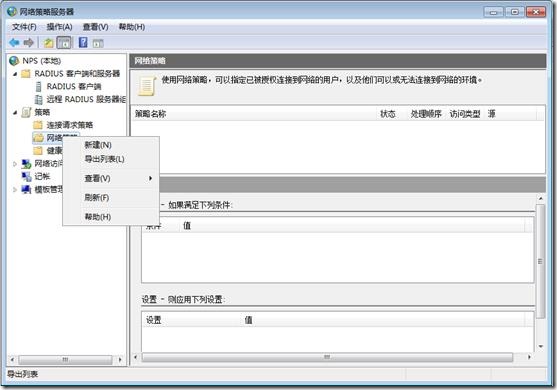Screen dimensions: 557x390
Task: Toggle the show/hide action pane icon
Action: (x=98, y=44)
